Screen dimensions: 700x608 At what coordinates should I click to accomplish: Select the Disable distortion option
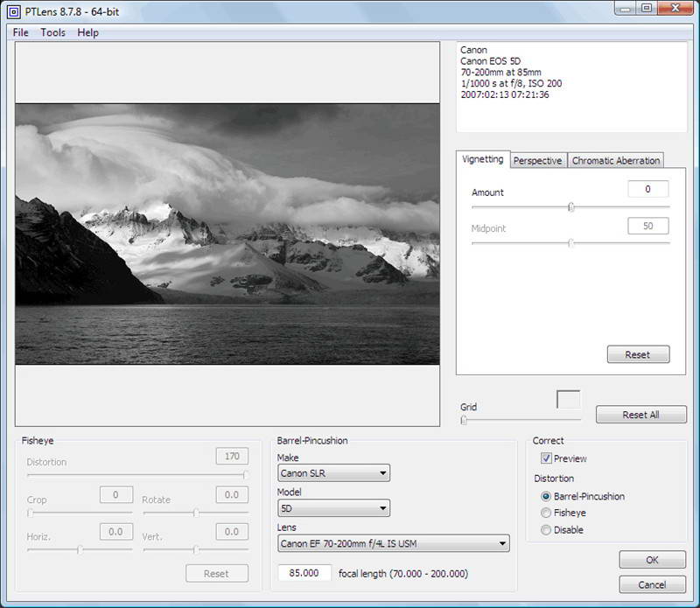pos(547,530)
